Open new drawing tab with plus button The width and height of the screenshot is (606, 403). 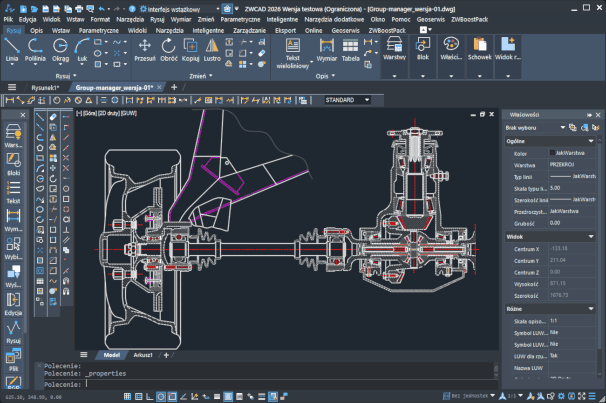(174, 87)
